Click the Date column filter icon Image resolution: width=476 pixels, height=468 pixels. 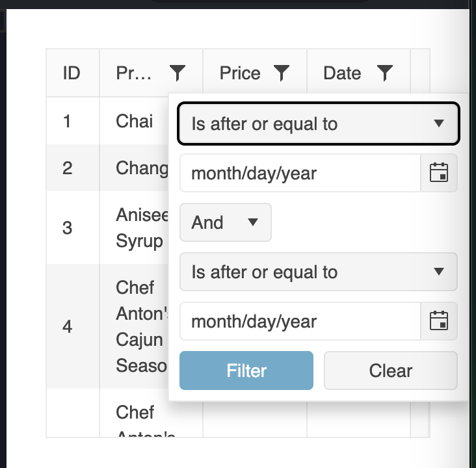point(385,73)
